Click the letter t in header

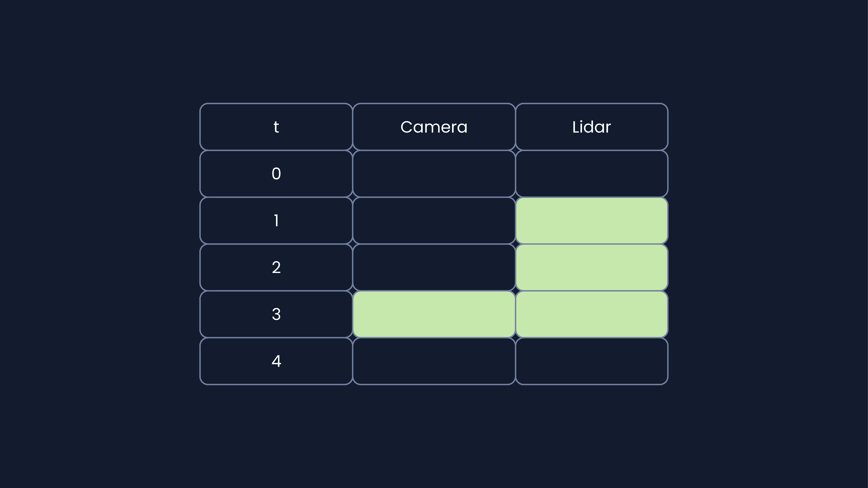276,127
